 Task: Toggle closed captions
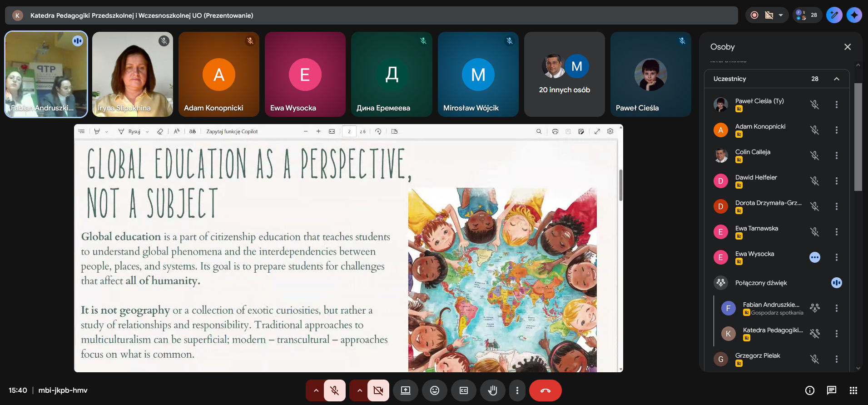pos(464,390)
